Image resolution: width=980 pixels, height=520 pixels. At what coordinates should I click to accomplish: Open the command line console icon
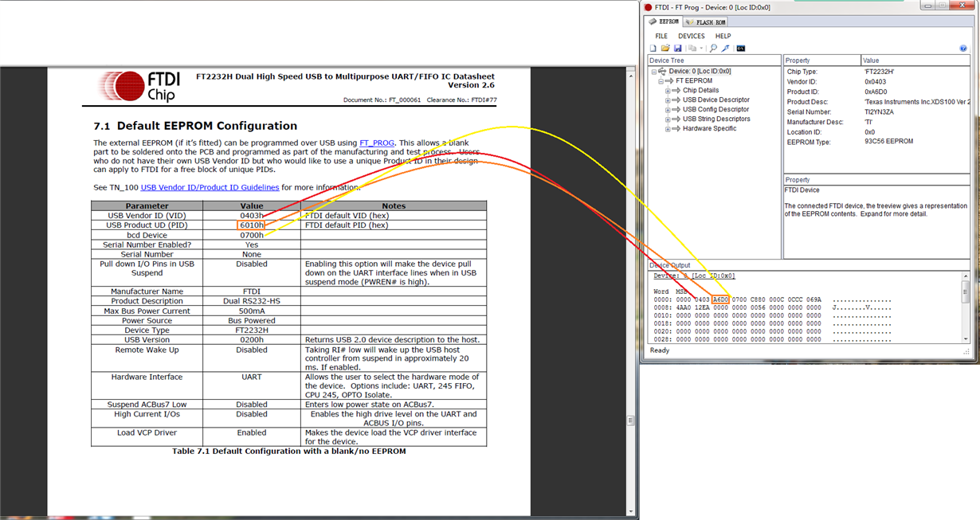741,49
